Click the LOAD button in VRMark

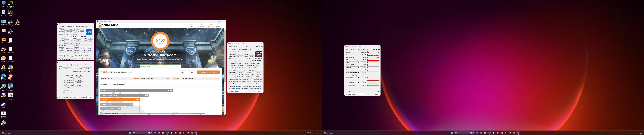(x=183, y=72)
